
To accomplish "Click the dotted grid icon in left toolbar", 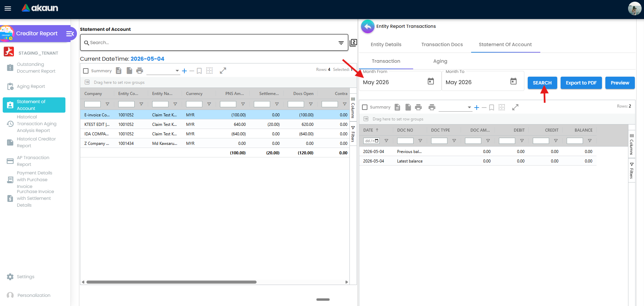I will coord(209,71).
